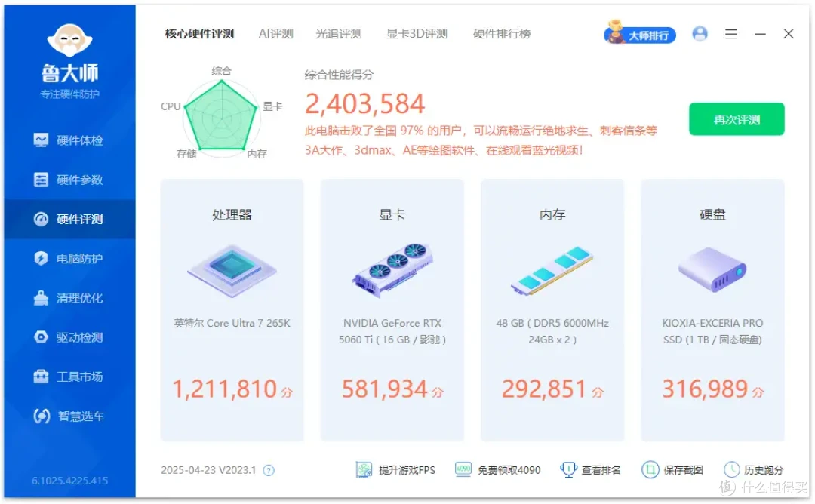The height and width of the screenshot is (504, 815).
Task: Click the 处理器 card title
Action: tap(232, 214)
